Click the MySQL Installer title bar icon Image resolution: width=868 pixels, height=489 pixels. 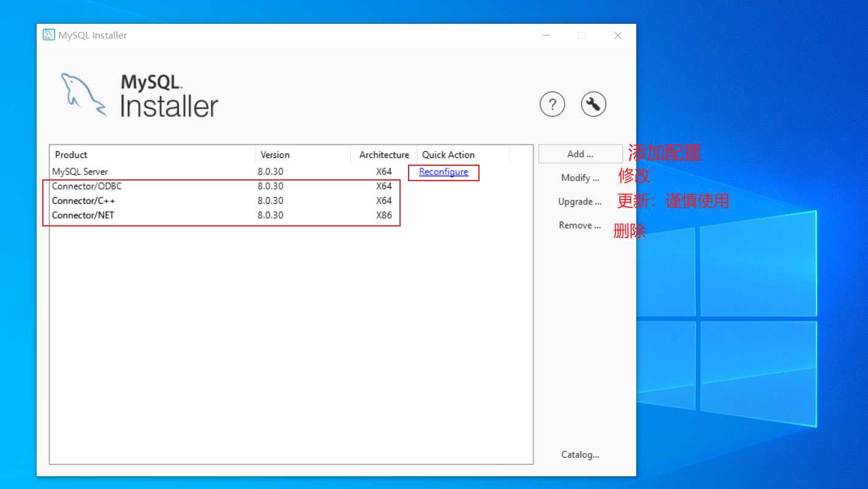[48, 35]
